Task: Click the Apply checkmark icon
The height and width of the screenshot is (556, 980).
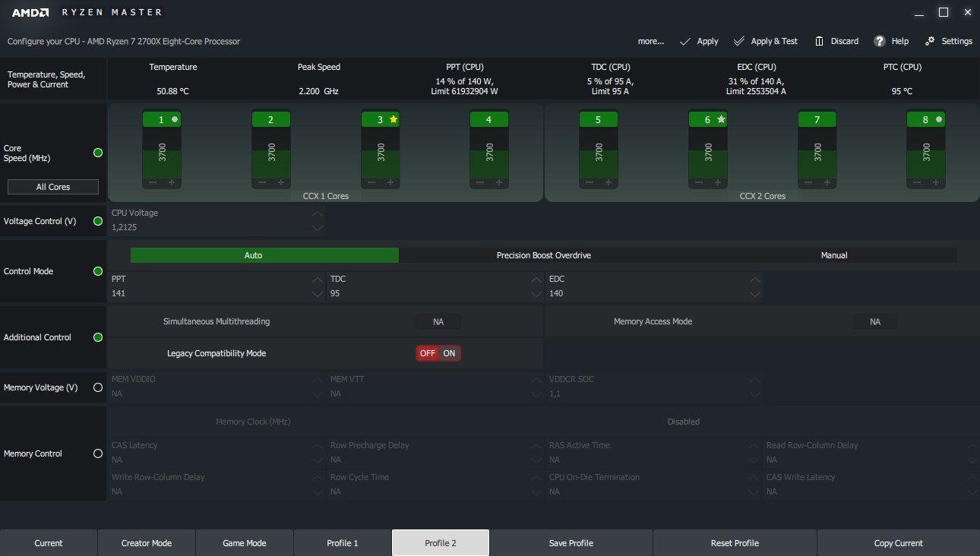Action: click(x=685, y=41)
